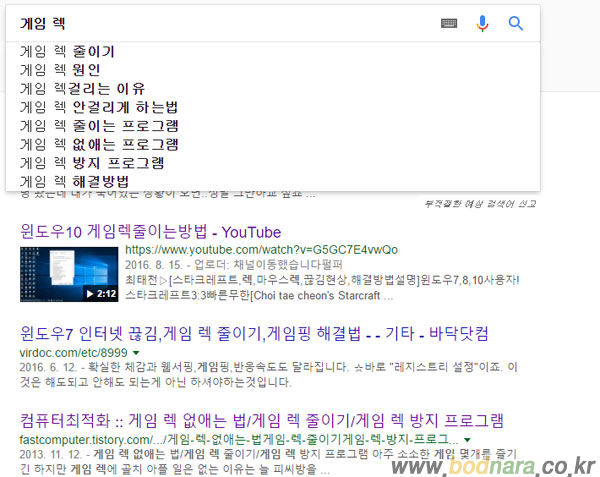Expand dropdown arrow next to virdoc.com URL
The image size is (600, 477).
click(x=136, y=354)
